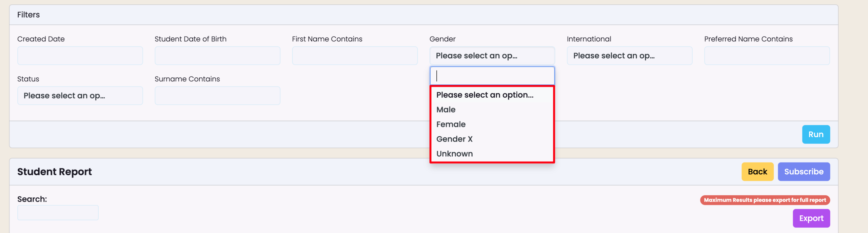Image resolution: width=868 pixels, height=233 pixels.
Task: Click the yellow Back button
Action: tap(757, 172)
